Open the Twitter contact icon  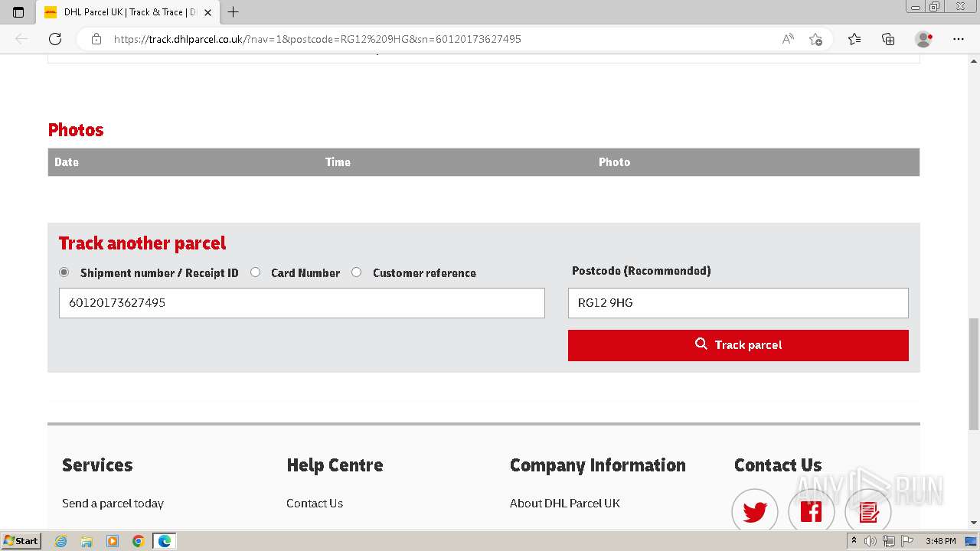point(755,512)
